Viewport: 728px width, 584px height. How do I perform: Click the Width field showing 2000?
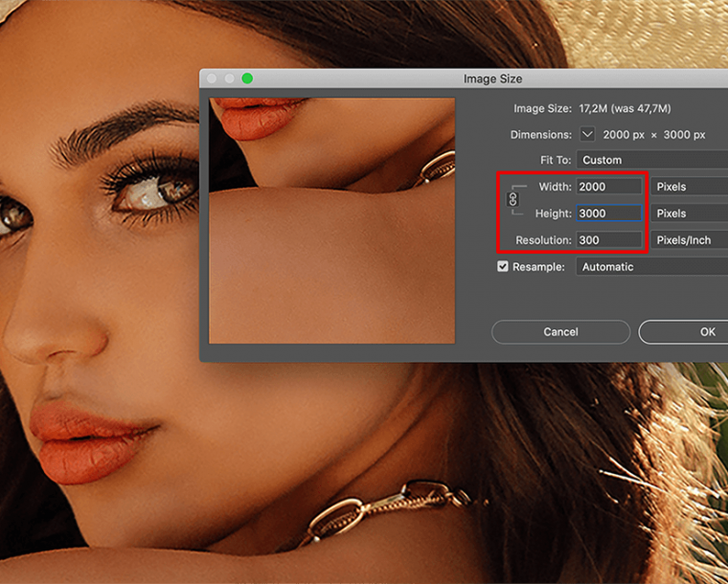[x=609, y=187]
